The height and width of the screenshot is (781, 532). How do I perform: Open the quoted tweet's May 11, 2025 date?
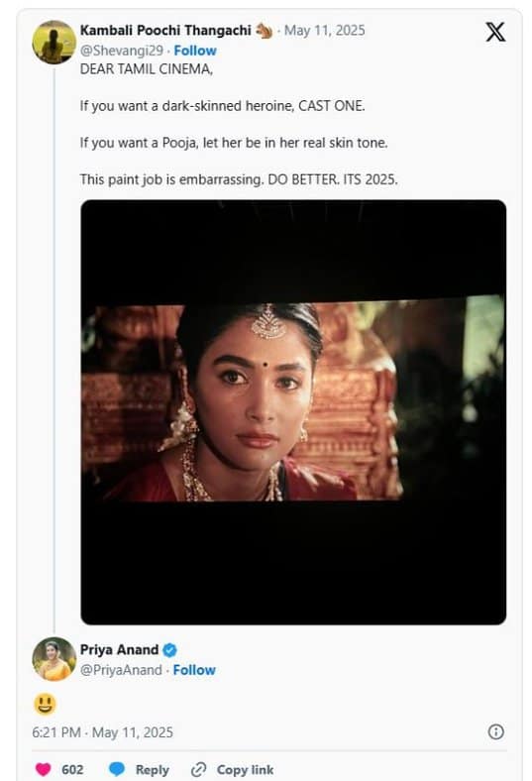[x=325, y=31]
